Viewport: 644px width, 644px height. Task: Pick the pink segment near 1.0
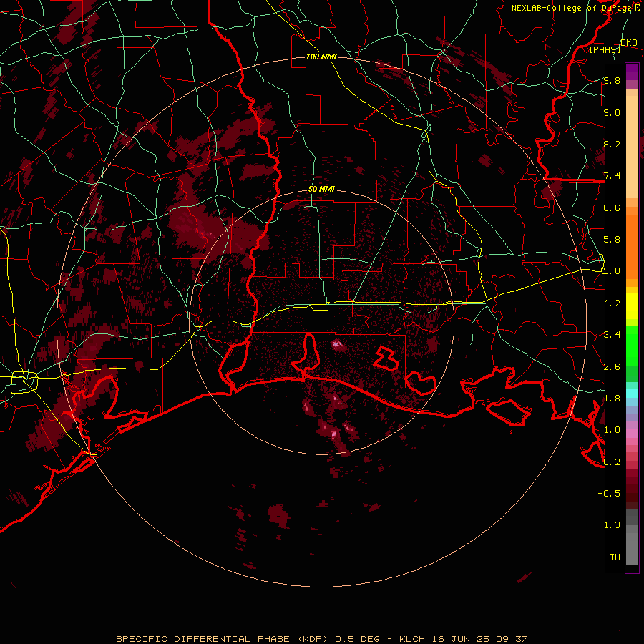click(632, 434)
